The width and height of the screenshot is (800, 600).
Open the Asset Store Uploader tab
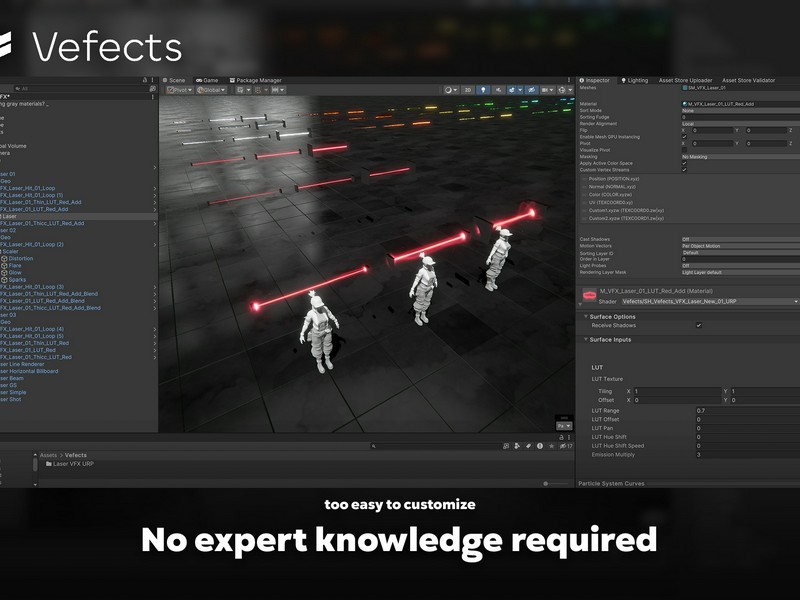click(685, 80)
